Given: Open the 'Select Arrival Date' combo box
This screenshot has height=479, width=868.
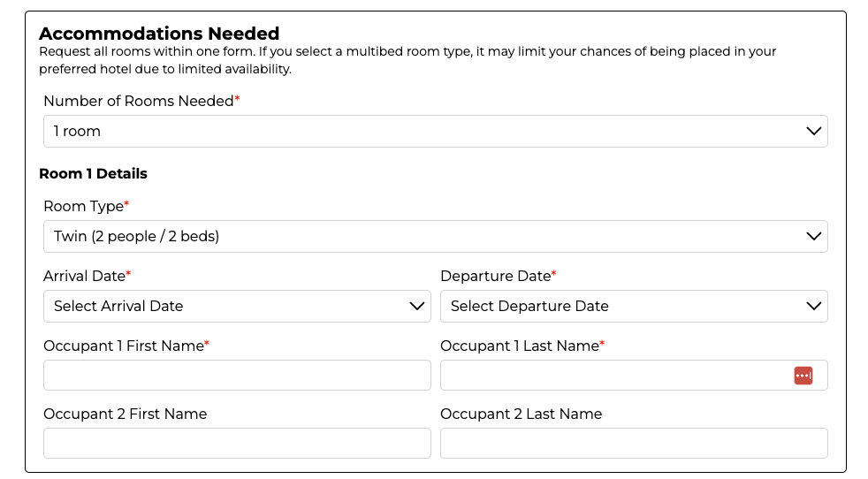Looking at the screenshot, I should pyautogui.click(x=237, y=307).
